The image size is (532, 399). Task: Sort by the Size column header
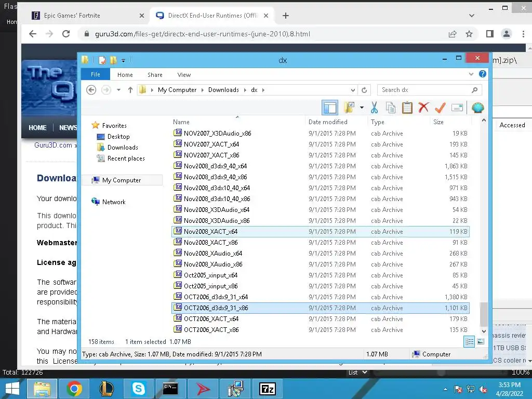[438, 122]
